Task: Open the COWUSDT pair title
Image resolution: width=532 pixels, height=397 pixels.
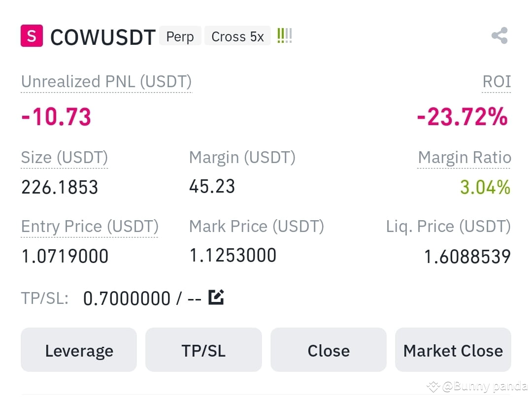Action: 103,36
